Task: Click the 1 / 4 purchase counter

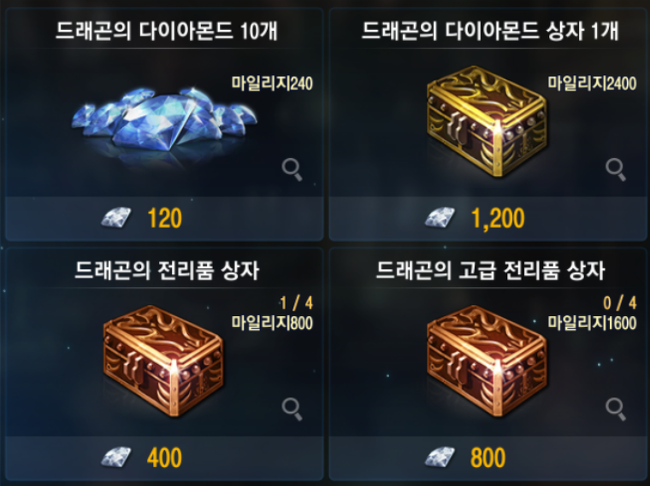Action: click(296, 304)
